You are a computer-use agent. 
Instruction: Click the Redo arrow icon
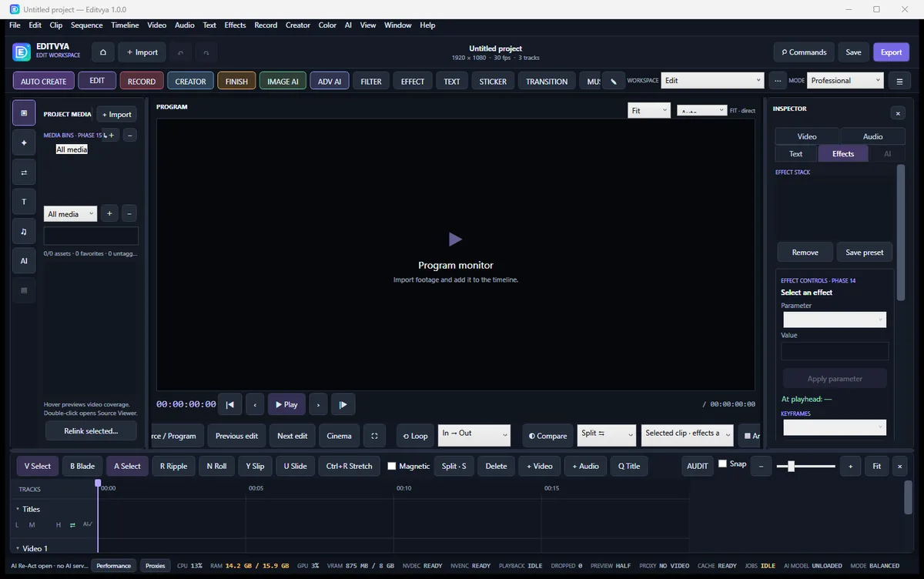[x=206, y=52]
